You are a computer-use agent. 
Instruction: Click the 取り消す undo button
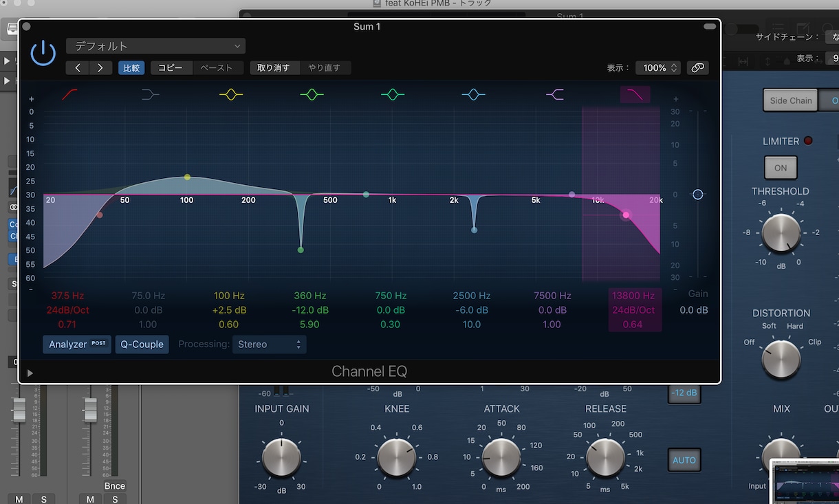pyautogui.click(x=274, y=67)
